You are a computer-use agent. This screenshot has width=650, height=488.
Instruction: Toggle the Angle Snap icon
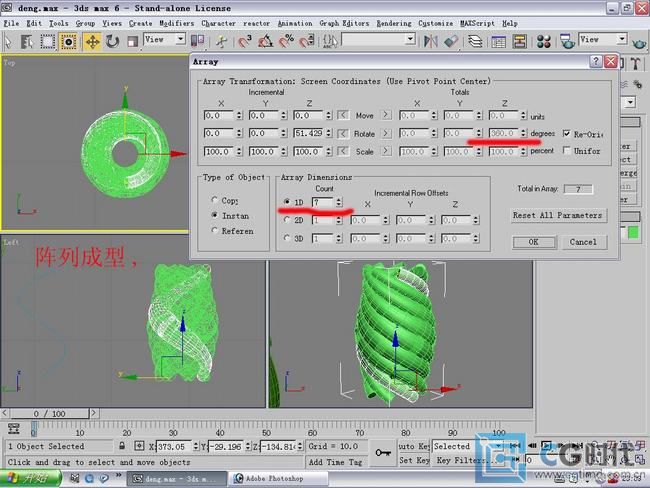(x=265, y=41)
